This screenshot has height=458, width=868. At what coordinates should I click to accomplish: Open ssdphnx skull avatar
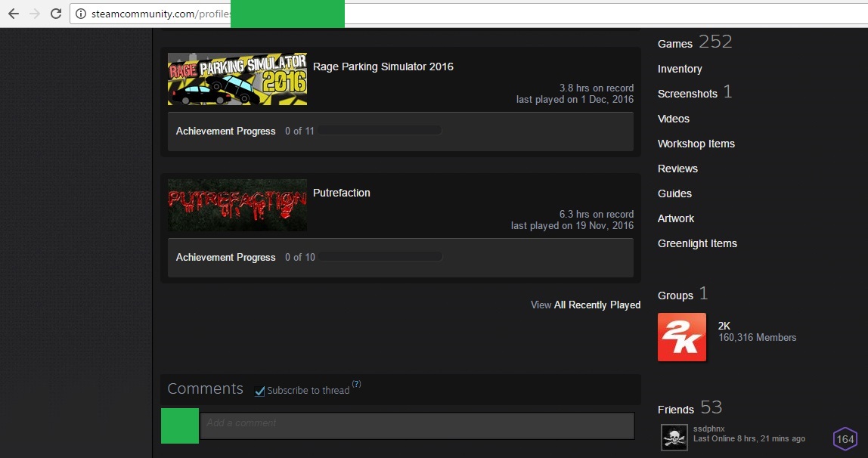pos(674,438)
